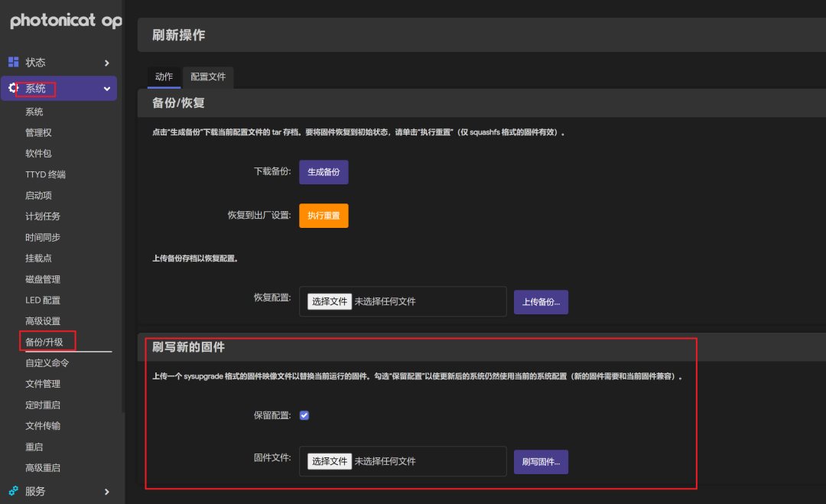Click the 服务 icon in sidebar
The image size is (826, 504).
click(14, 491)
